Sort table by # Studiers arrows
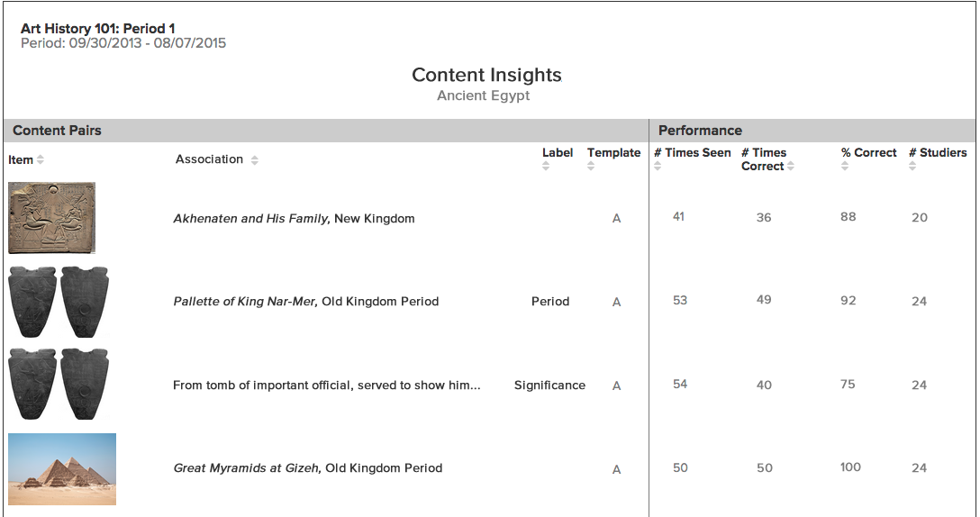 pos(912,167)
